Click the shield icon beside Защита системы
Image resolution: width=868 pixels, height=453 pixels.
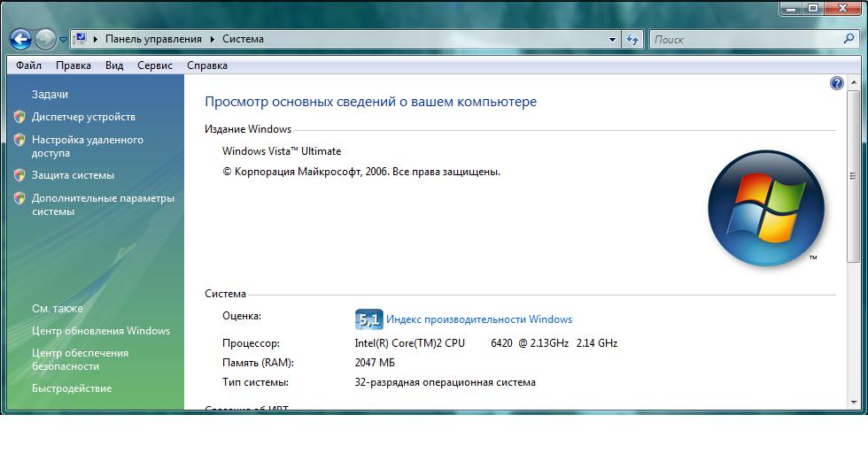pyautogui.click(x=19, y=175)
